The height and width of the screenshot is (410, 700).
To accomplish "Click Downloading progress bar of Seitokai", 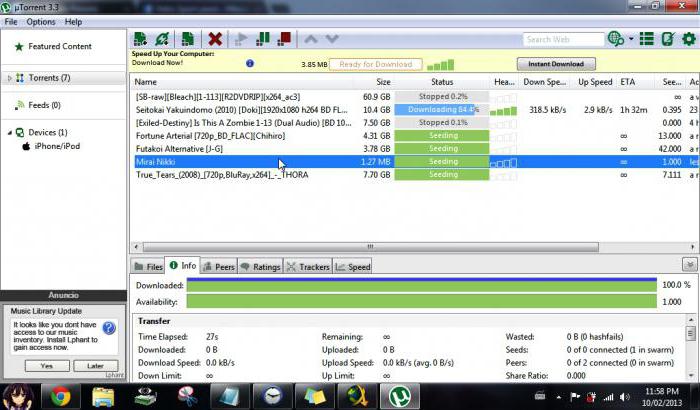I will point(442,110).
